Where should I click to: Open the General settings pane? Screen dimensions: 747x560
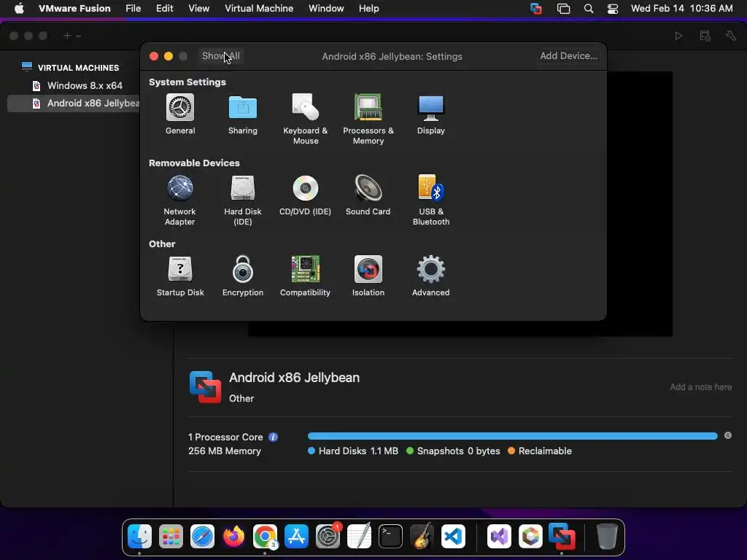(x=180, y=114)
